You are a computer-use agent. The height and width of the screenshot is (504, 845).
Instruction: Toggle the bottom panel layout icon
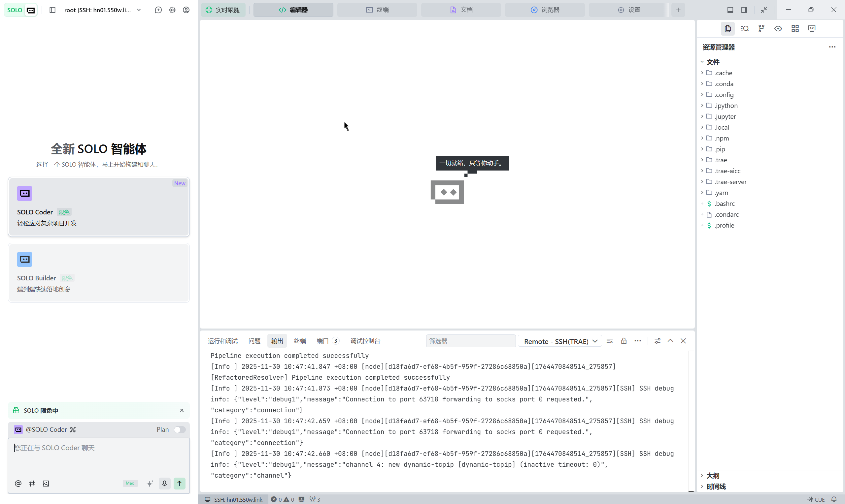click(x=730, y=10)
